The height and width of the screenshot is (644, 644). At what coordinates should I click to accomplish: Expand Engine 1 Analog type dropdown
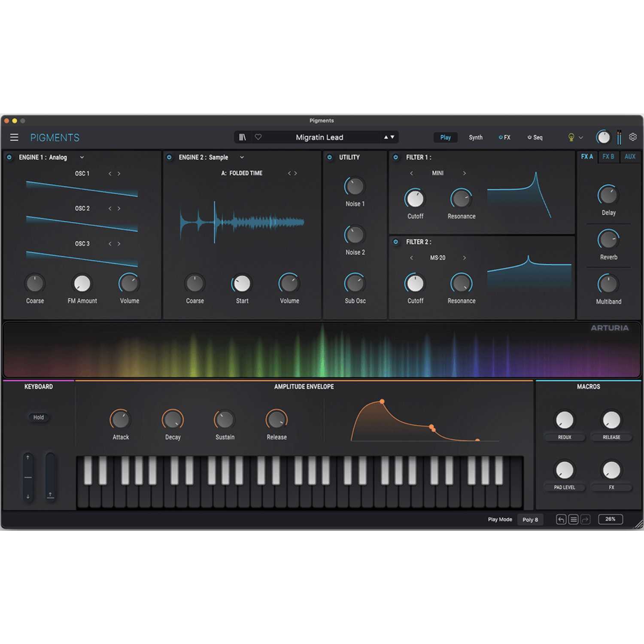pos(82,157)
